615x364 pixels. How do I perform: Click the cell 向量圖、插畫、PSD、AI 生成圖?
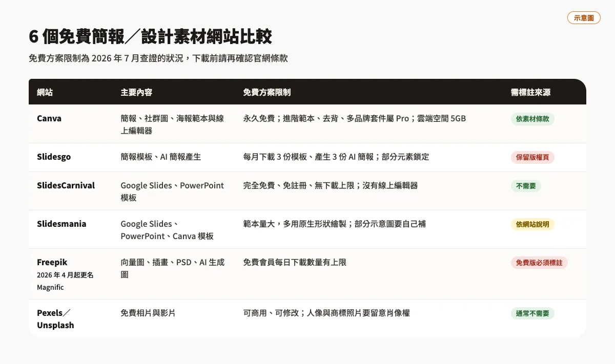point(173,268)
